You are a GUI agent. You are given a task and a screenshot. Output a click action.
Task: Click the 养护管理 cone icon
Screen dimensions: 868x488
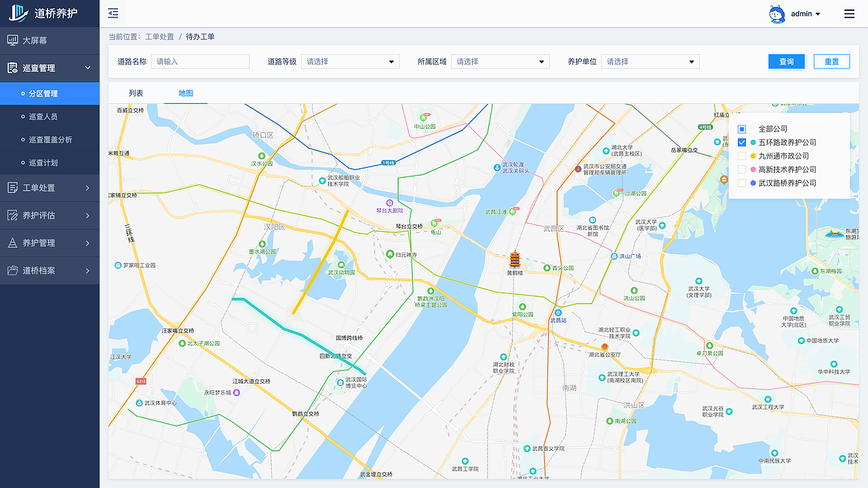click(x=12, y=243)
